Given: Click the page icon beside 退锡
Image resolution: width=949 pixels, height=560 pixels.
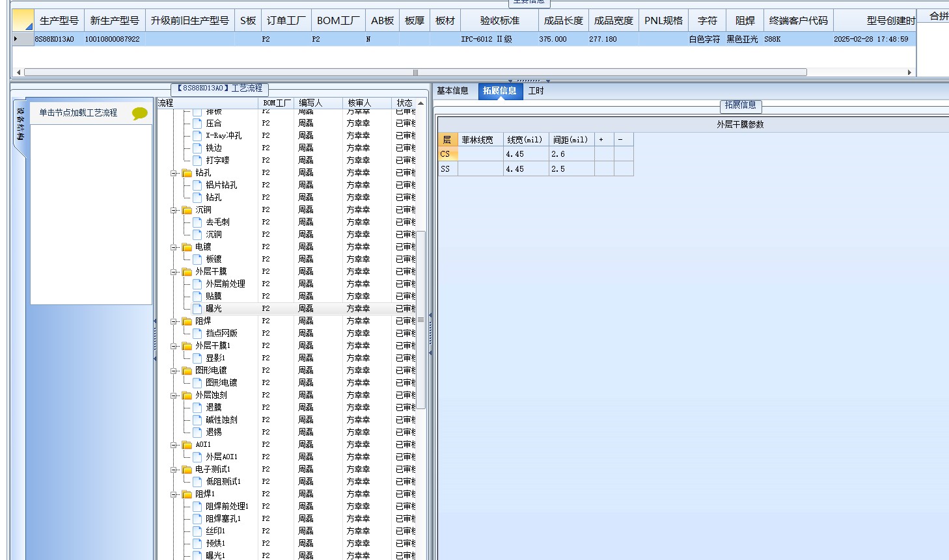Looking at the screenshot, I should (x=197, y=432).
